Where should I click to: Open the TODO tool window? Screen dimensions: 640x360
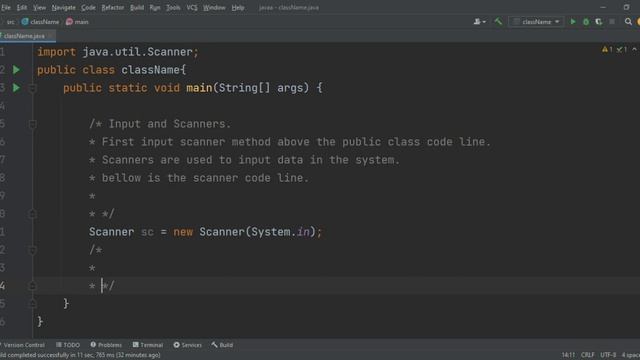pyautogui.click(x=68, y=345)
